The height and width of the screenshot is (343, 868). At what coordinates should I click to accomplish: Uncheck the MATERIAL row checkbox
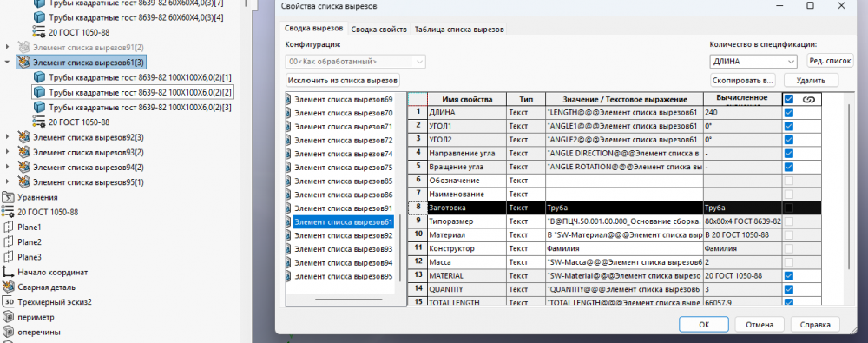(789, 275)
